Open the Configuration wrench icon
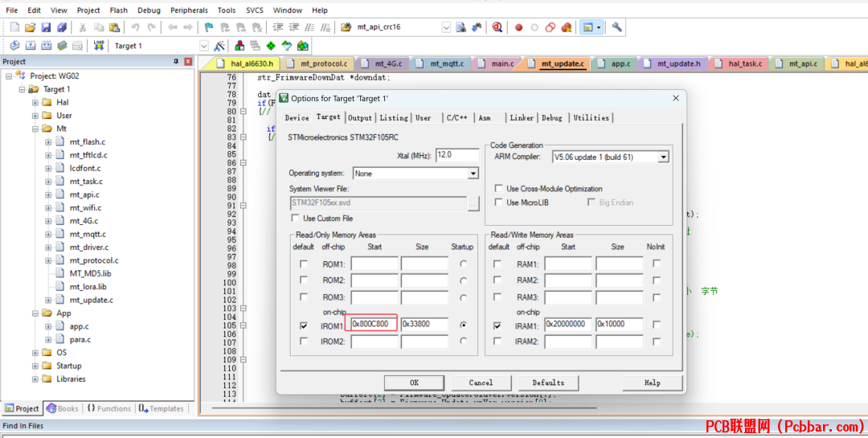Image resolution: width=868 pixels, height=438 pixels. click(x=616, y=27)
